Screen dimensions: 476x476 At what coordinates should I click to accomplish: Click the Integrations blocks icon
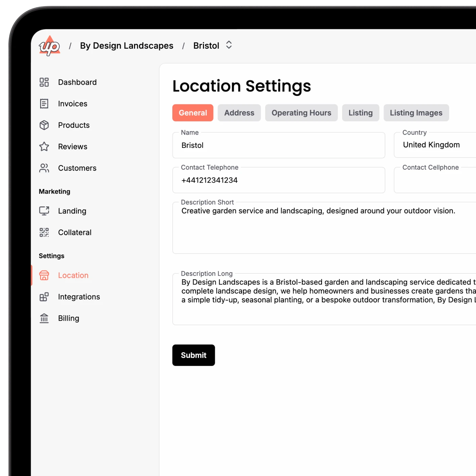(44, 297)
